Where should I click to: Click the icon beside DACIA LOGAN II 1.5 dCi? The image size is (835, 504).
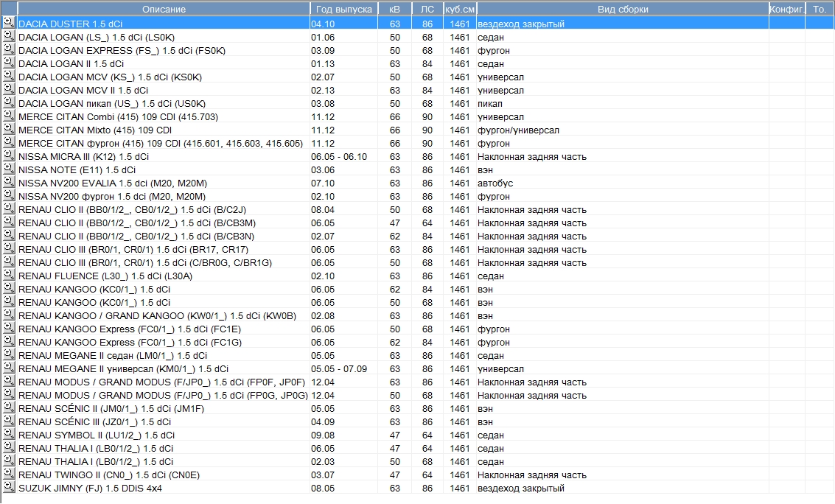(x=9, y=63)
